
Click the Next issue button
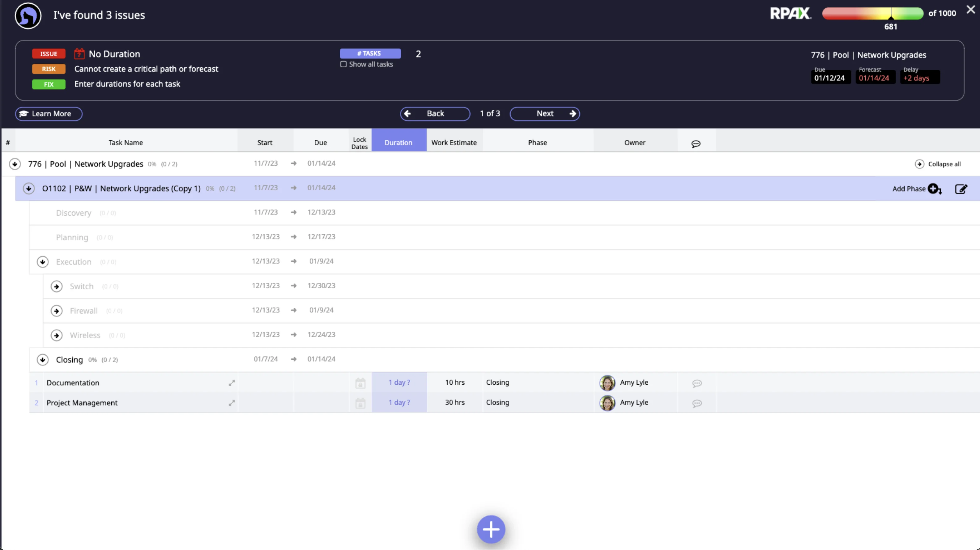(x=544, y=113)
